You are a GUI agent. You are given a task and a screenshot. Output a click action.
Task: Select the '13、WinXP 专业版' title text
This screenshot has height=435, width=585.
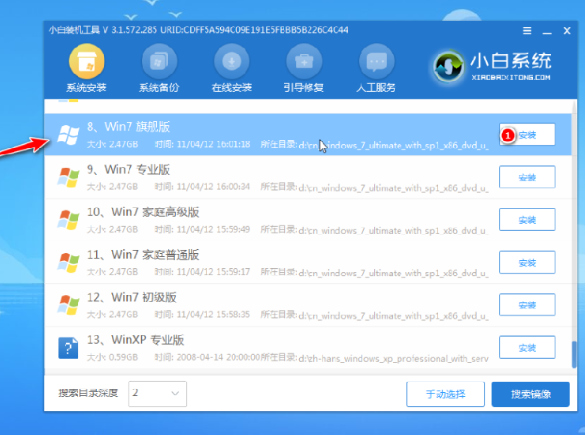point(135,340)
